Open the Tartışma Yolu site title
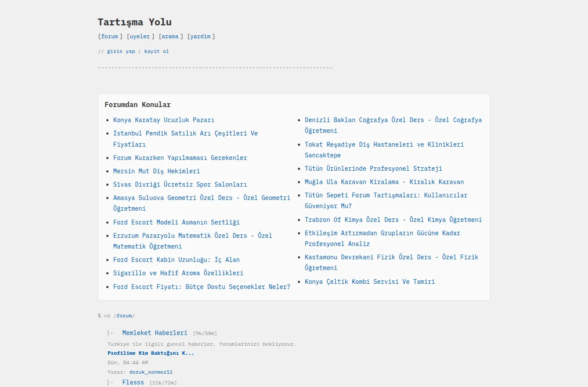The image size is (588, 387). point(135,22)
